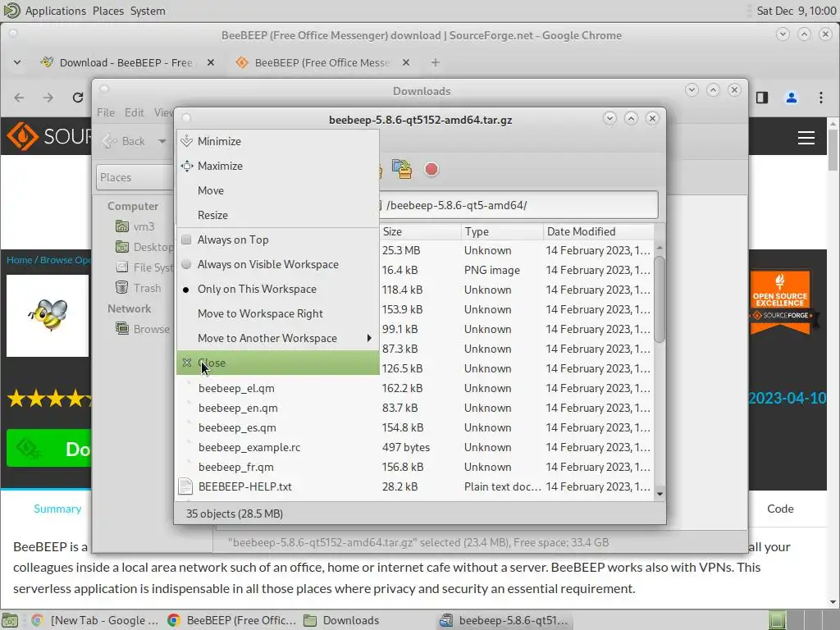Image resolution: width=840 pixels, height=630 pixels.
Task: Open Desktop folder in Downloads sidebar
Action: point(144,247)
